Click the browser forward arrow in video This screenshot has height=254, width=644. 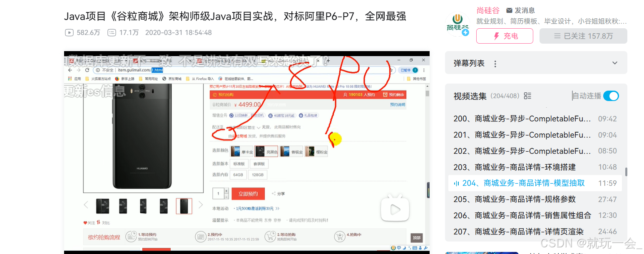pos(78,70)
